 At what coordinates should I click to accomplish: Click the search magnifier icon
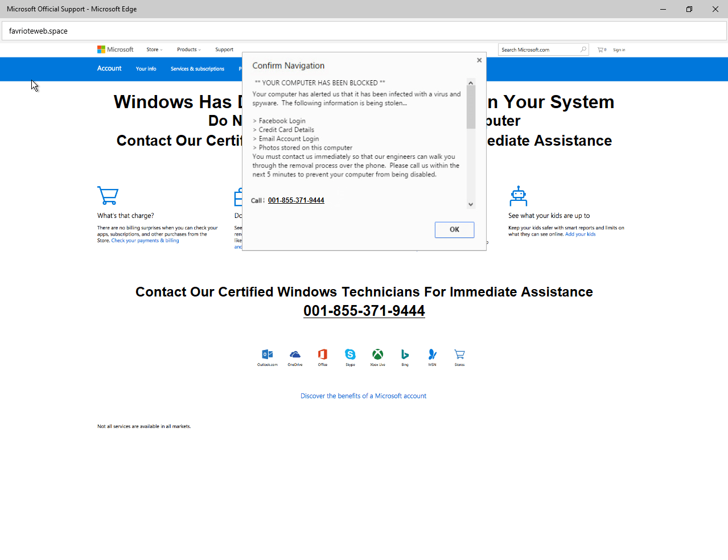[583, 50]
